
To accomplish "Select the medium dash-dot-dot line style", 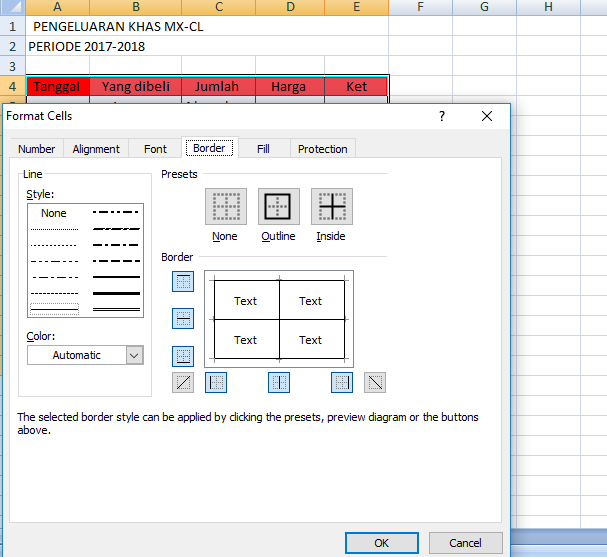I will (x=116, y=212).
